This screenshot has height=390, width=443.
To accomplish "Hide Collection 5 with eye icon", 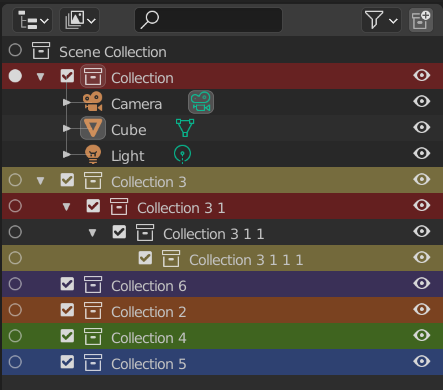I will click(422, 361).
